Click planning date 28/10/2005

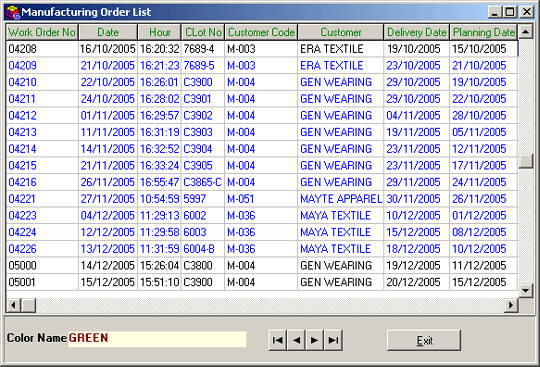coord(484,116)
